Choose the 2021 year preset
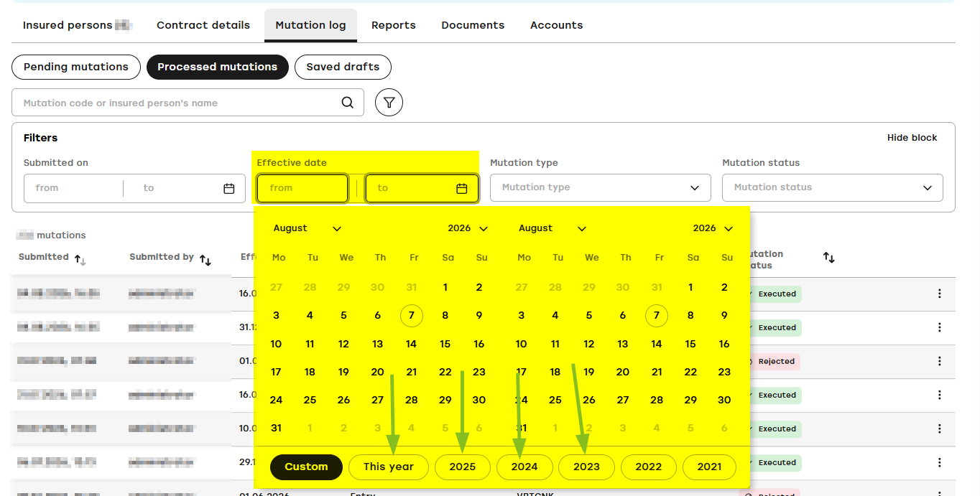980x496 pixels. [x=709, y=467]
